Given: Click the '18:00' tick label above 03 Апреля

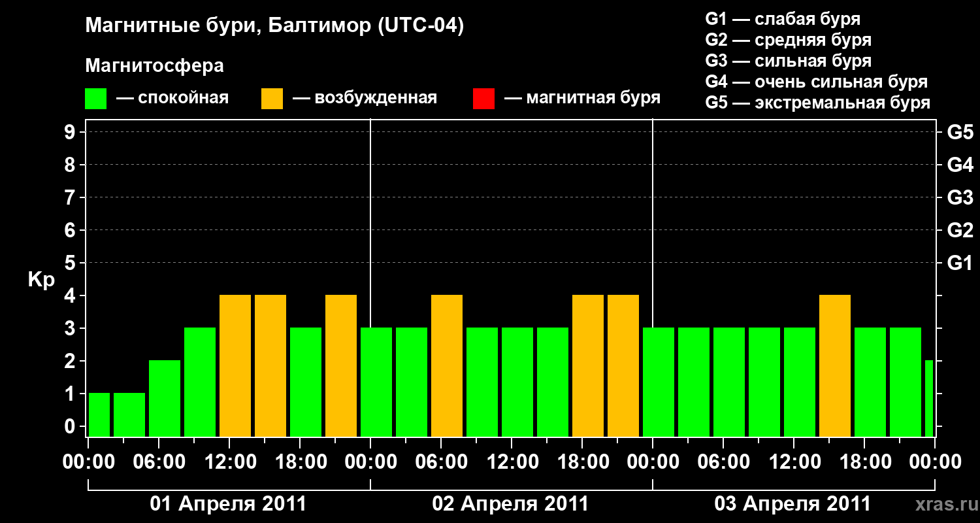Looking at the screenshot, I should [864, 462].
